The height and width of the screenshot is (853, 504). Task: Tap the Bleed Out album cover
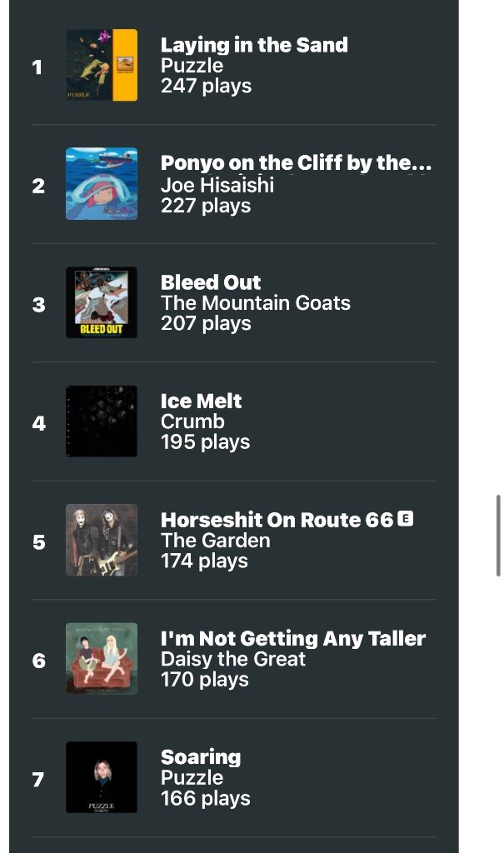(102, 302)
